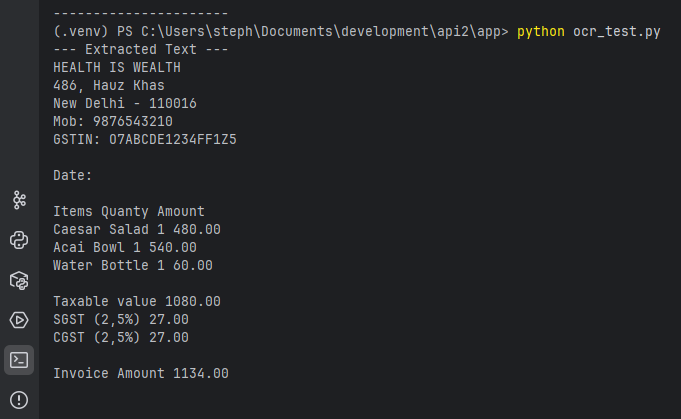Open the Python Console tool window
Image resolution: width=681 pixels, height=419 pixels.
click(19, 240)
